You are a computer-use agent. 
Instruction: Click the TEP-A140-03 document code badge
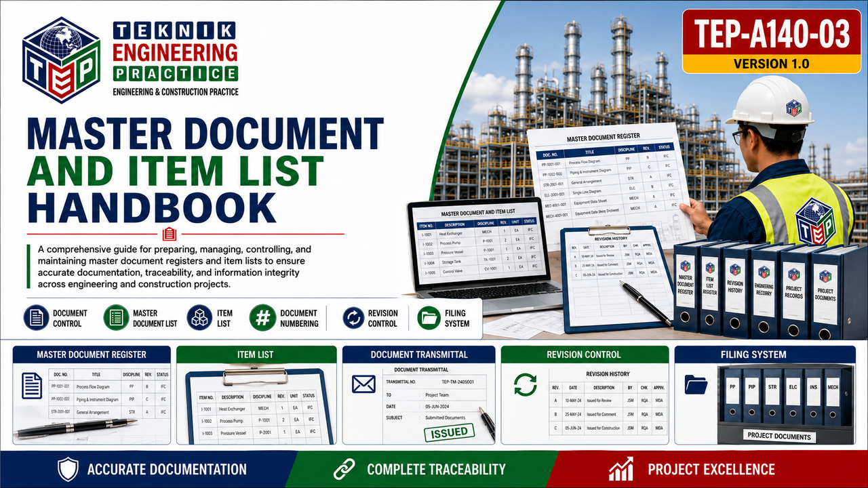(770, 33)
